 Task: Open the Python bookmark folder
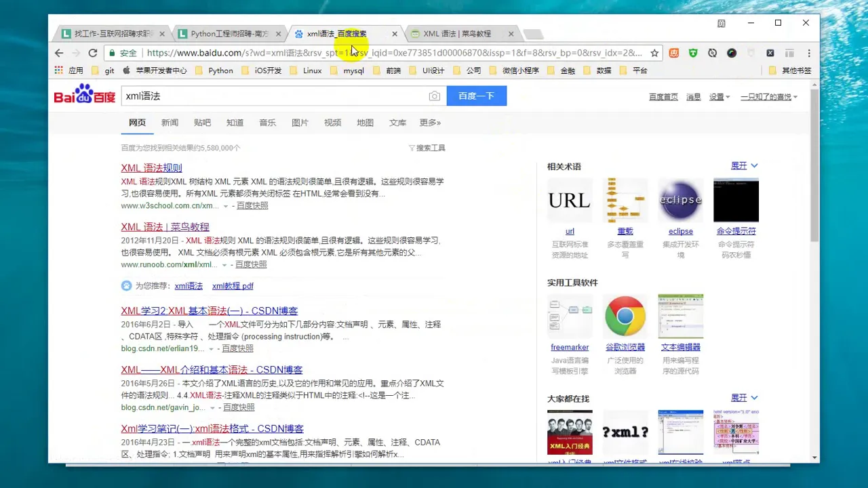pyautogui.click(x=214, y=70)
